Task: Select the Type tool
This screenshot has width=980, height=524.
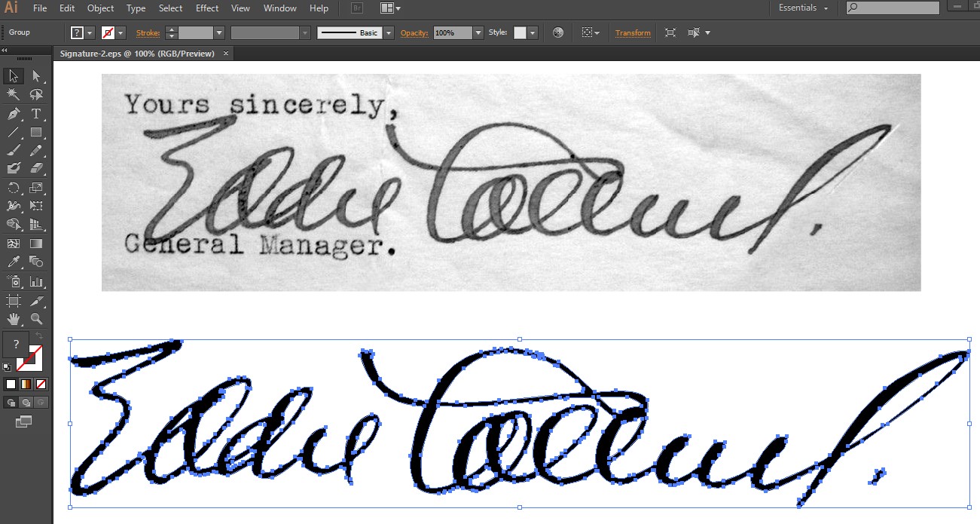Action: [35, 114]
